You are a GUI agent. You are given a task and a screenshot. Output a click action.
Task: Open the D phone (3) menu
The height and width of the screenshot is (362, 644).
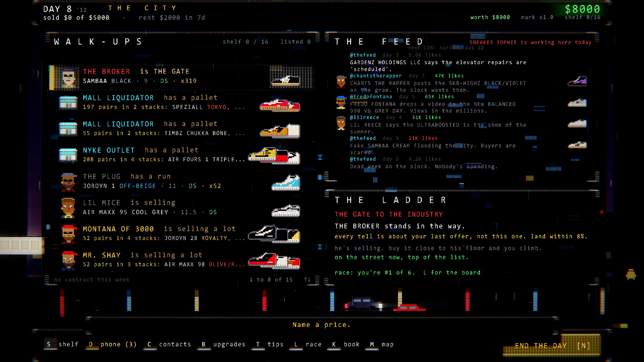tap(112, 344)
